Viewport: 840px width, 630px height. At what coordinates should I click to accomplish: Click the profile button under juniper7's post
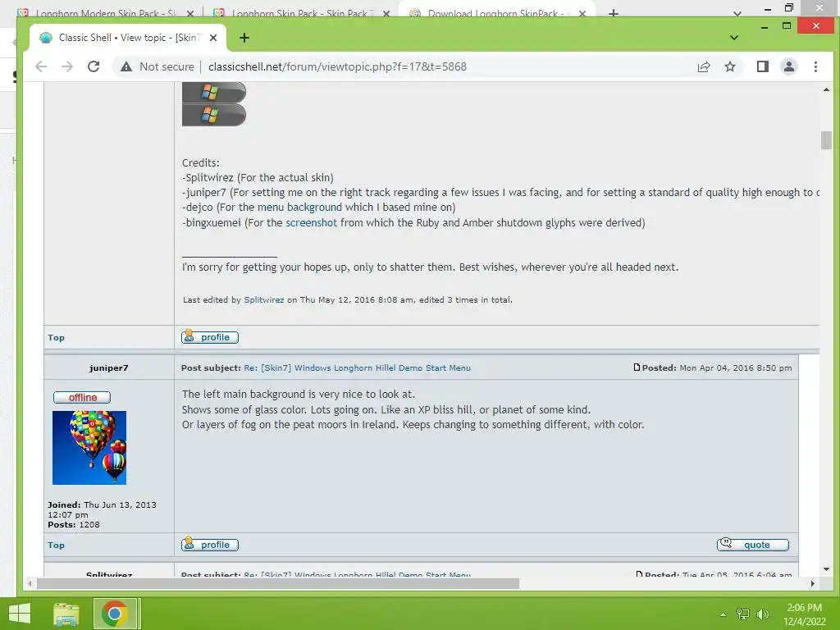210,545
